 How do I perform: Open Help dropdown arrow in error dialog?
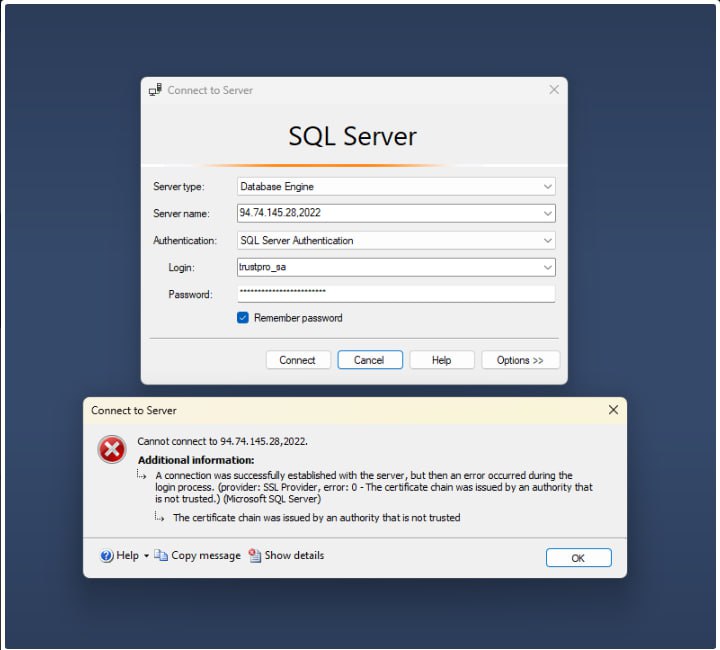tap(146, 556)
